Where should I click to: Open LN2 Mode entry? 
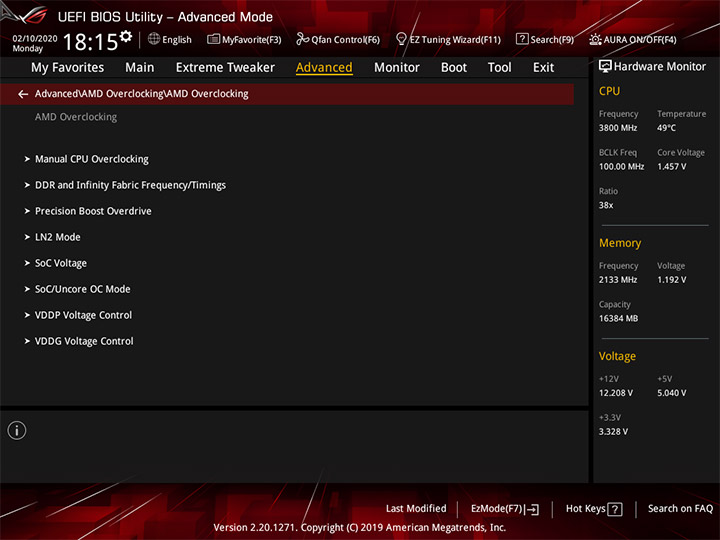pos(58,237)
